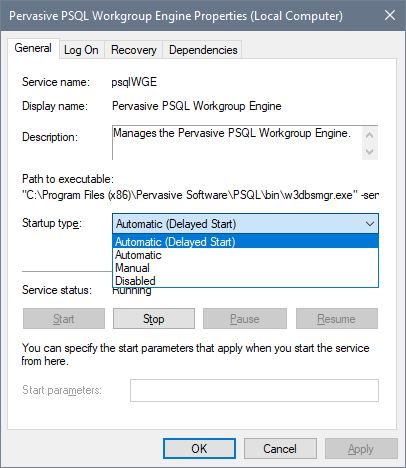
Task: Click the Pause service button
Action: 245,319
